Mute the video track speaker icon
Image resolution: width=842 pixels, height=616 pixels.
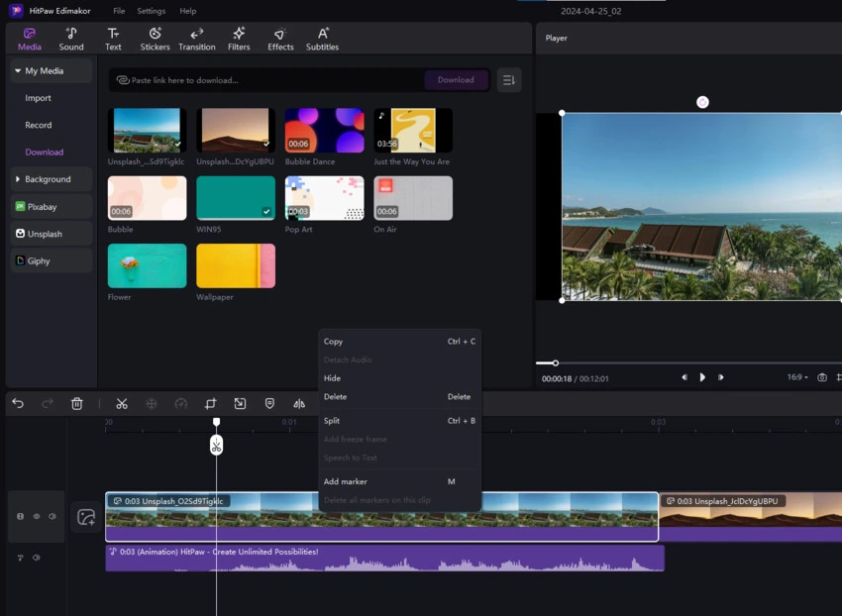pyautogui.click(x=53, y=517)
